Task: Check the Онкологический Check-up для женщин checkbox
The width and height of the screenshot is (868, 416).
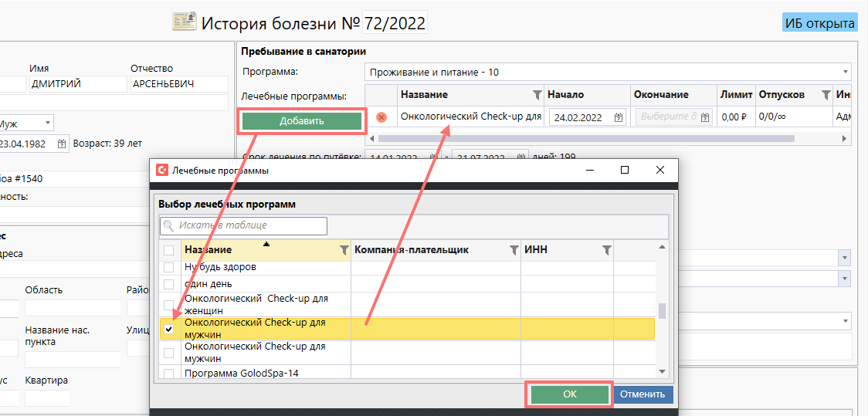Action: 169,304
